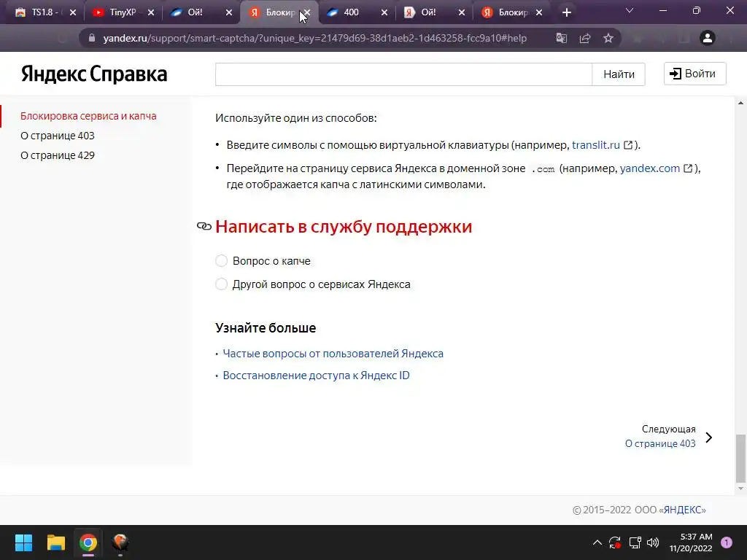Click the scrollbar up arrow
The image size is (747, 560).
point(740,102)
